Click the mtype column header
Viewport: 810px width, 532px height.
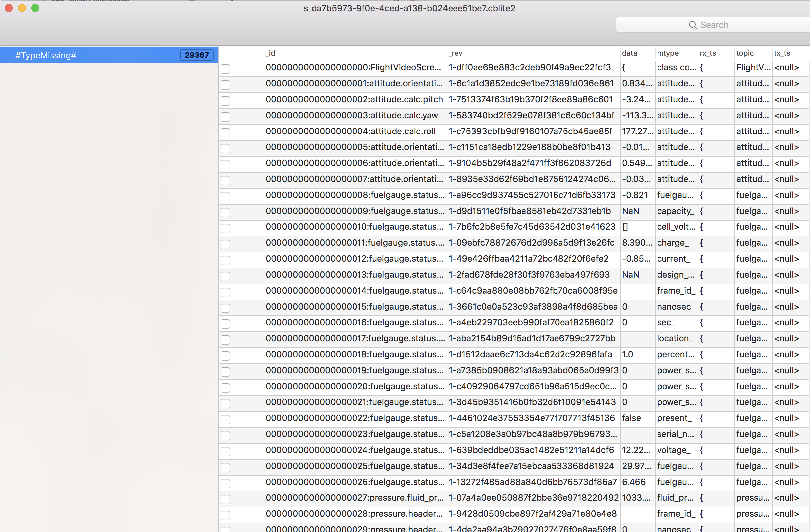[668, 53]
